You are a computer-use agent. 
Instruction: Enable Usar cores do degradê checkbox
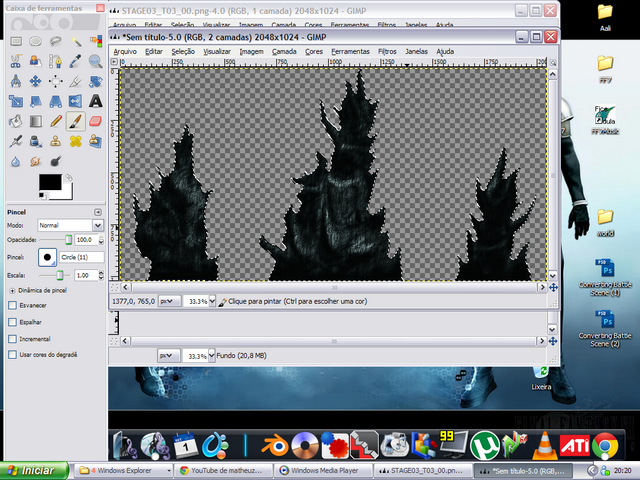[13, 355]
